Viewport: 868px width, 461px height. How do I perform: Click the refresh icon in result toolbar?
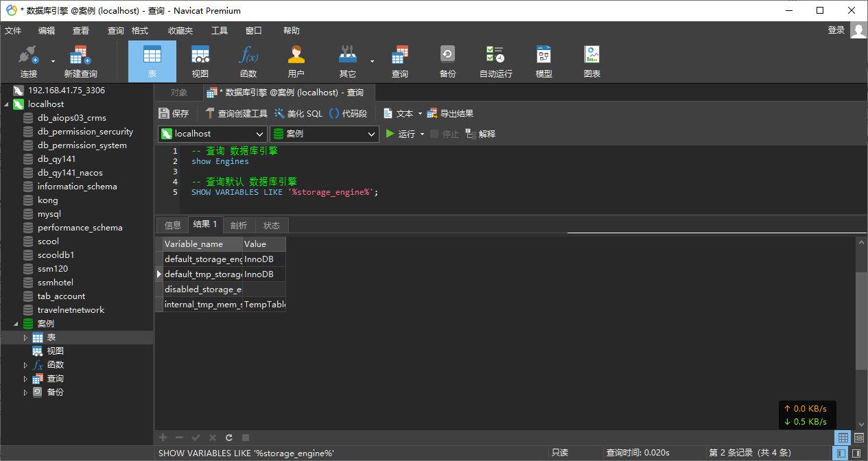point(229,437)
